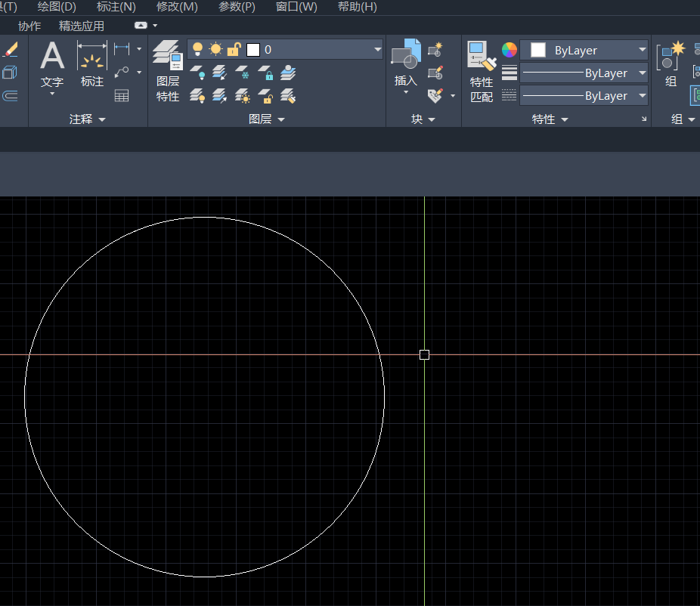Select the Erase tool icon
This screenshot has height=606, width=700.
(x=11, y=50)
